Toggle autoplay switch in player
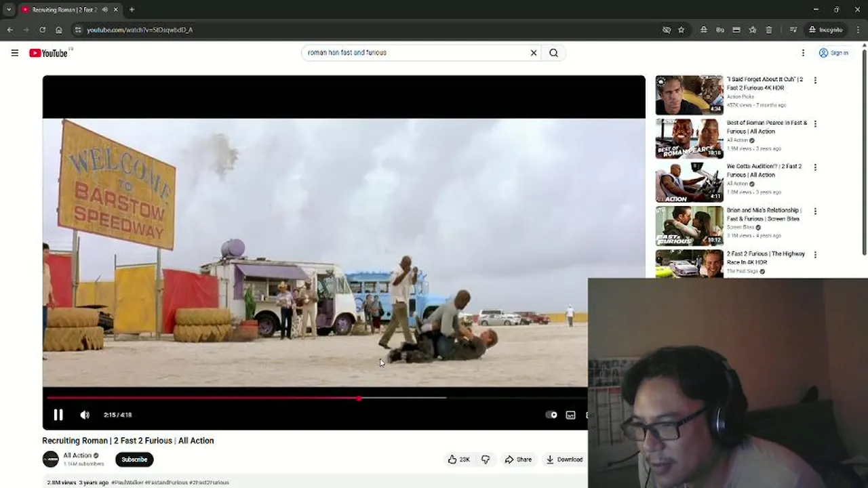 [551, 415]
